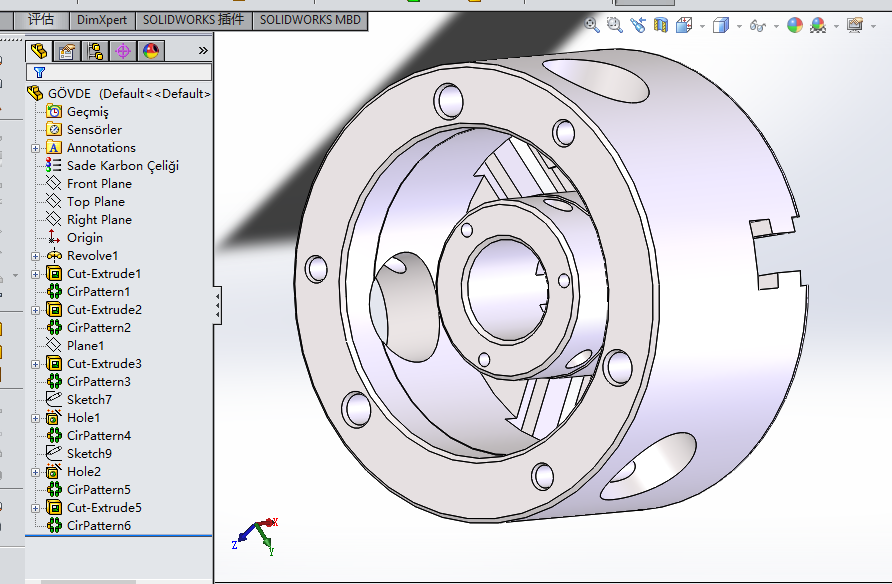892x584 pixels.
Task: Select the CirPattern6 feature
Action: (98, 525)
